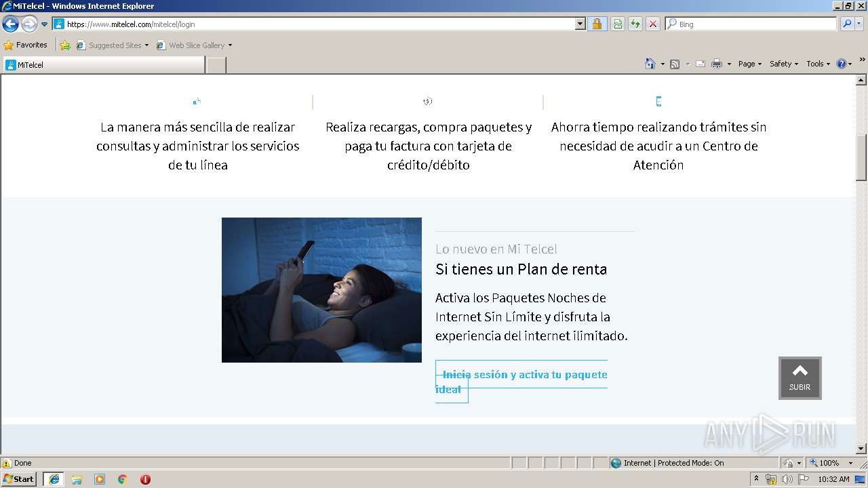Click the SUBIR back-to-top button
This screenshot has height=488, width=868.
tap(800, 378)
